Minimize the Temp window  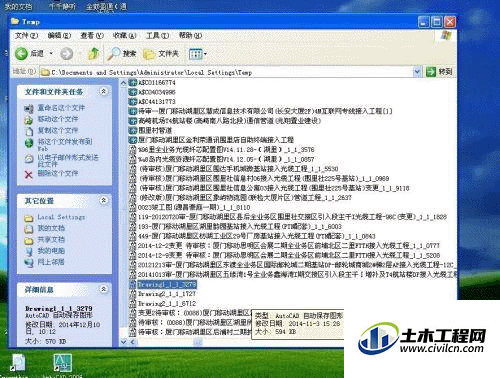click(424, 22)
